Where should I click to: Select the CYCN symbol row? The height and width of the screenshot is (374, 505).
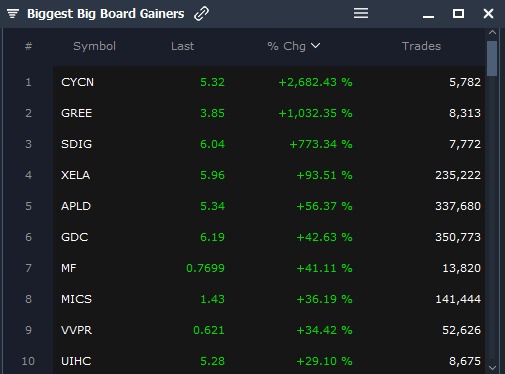(269, 82)
